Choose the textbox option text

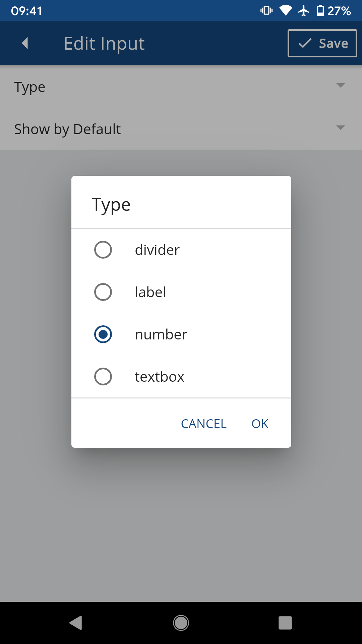pos(160,377)
